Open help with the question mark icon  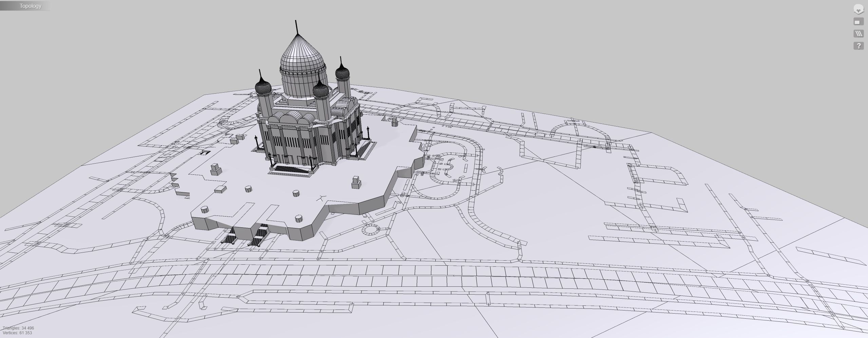pos(858,46)
